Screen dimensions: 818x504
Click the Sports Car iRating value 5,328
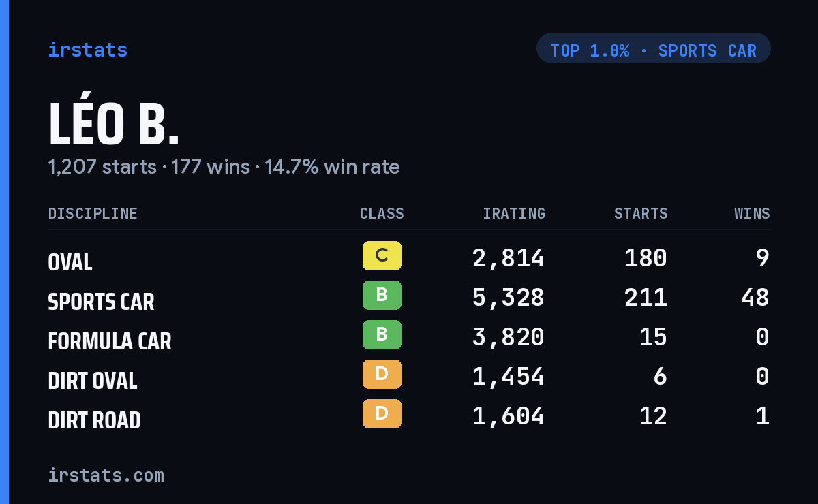point(509,298)
